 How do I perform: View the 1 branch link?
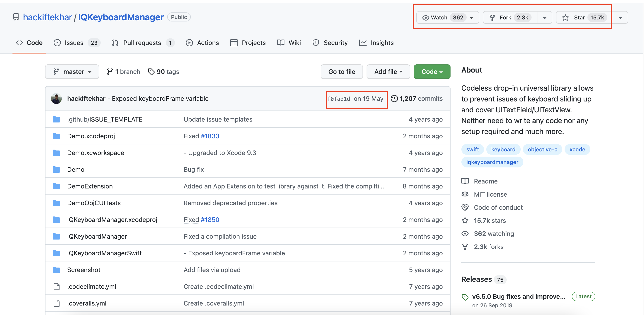pyautogui.click(x=124, y=72)
